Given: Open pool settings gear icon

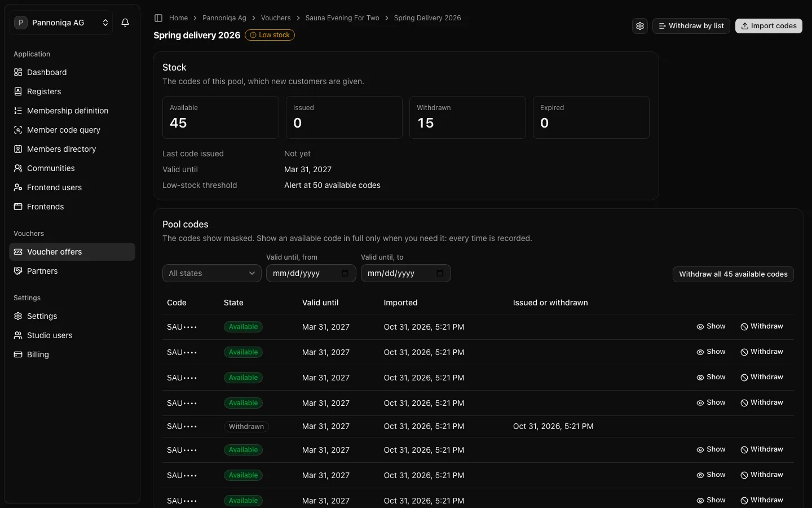Looking at the screenshot, I should pyautogui.click(x=640, y=26).
